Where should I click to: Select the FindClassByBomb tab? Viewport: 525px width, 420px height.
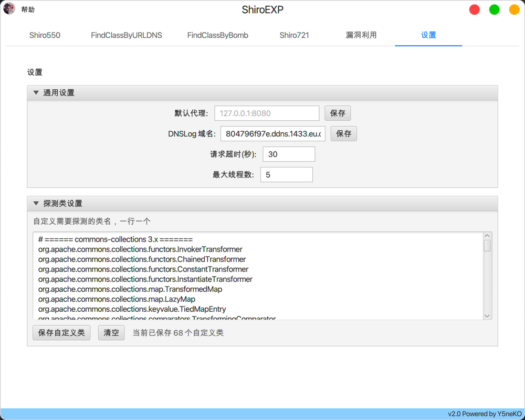click(x=218, y=35)
